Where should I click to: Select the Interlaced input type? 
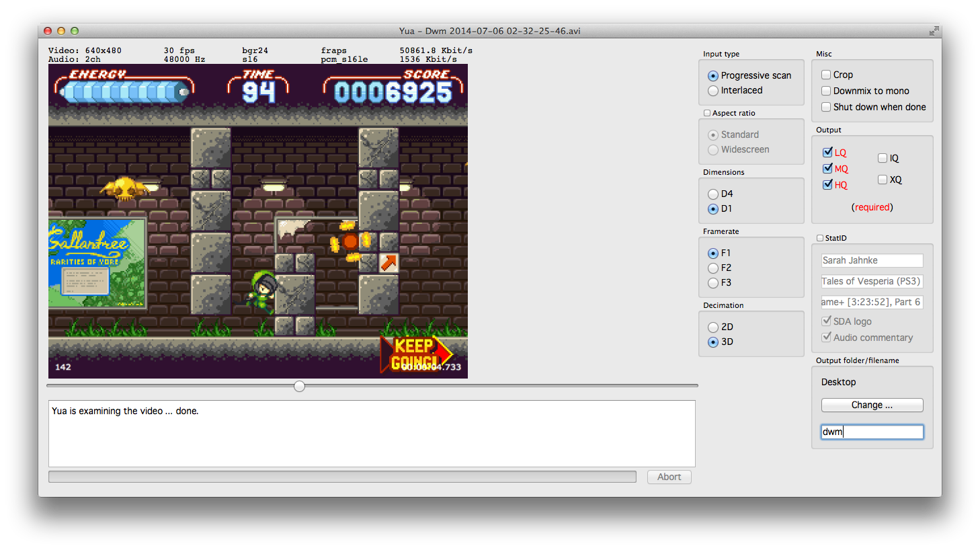tap(713, 91)
